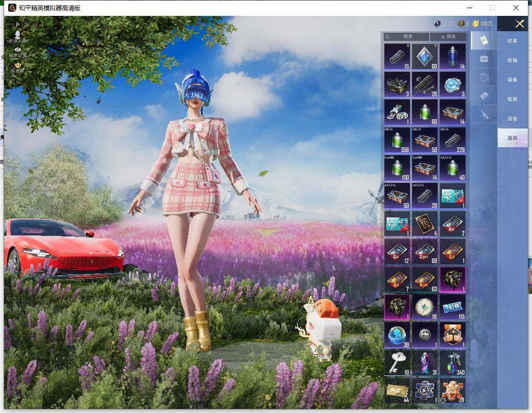Close the inventory panel with the X
532x413 pixels.
[519, 24]
